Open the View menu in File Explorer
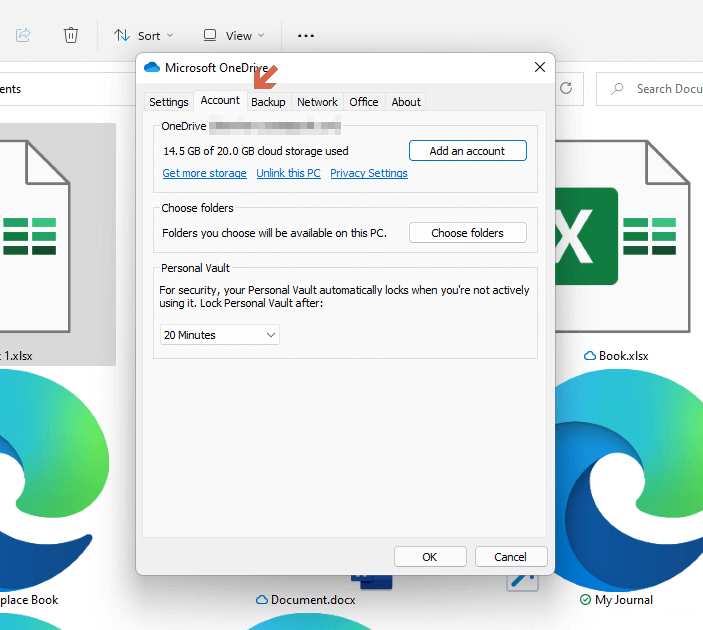This screenshot has height=630, width=703. (234, 35)
